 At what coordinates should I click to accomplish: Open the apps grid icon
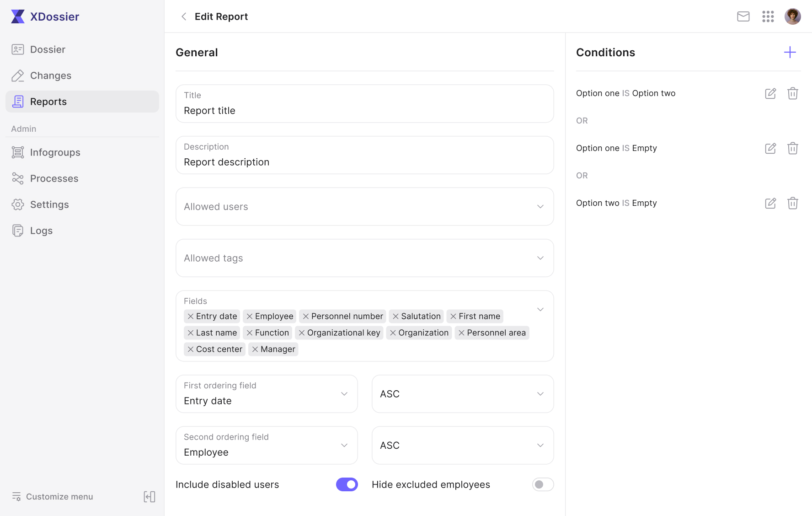(x=768, y=16)
